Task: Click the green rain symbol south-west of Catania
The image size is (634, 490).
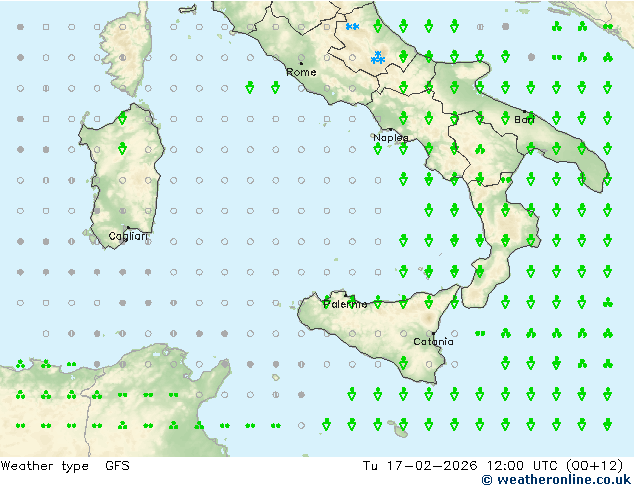Action: [x=403, y=363]
